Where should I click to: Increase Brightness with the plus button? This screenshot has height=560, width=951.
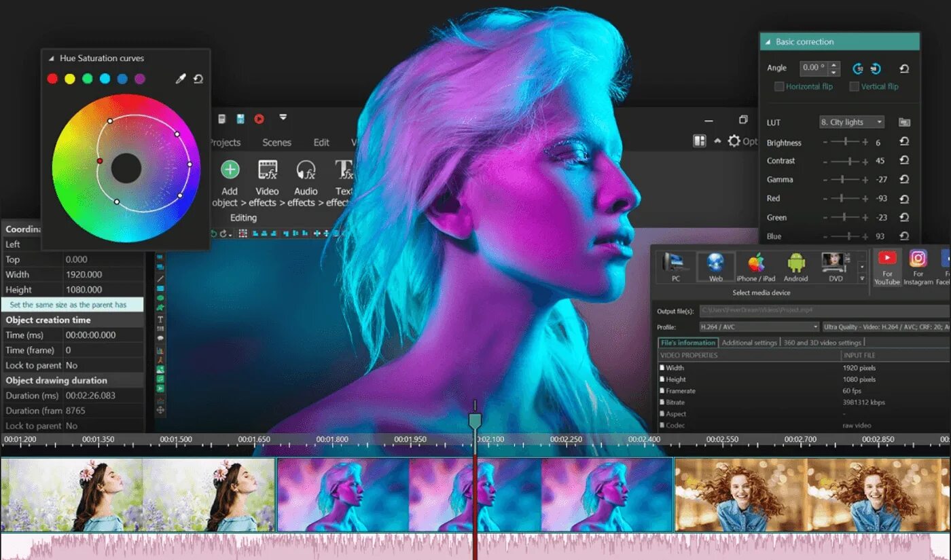coord(865,142)
